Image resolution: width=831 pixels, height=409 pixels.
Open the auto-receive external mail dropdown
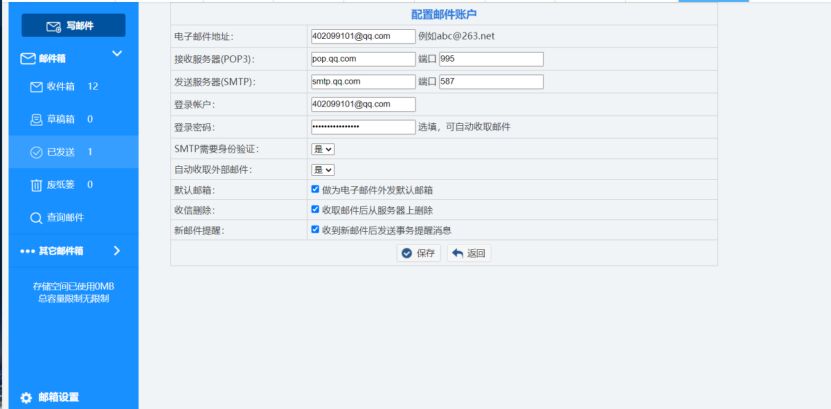[x=323, y=170]
